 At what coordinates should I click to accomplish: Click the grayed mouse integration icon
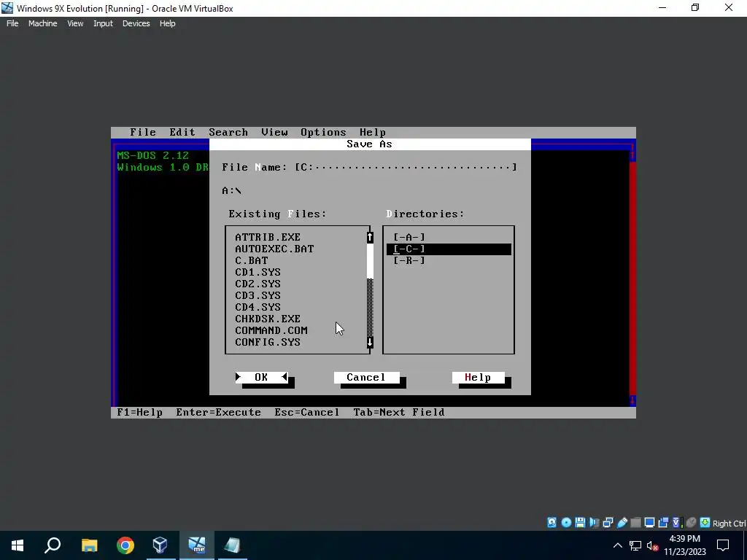pos(692,522)
